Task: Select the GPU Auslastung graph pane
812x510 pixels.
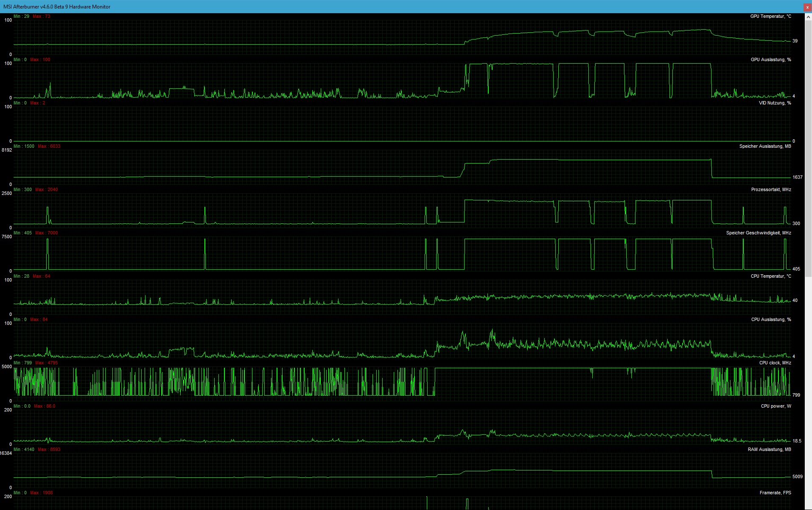Action: 382,81
